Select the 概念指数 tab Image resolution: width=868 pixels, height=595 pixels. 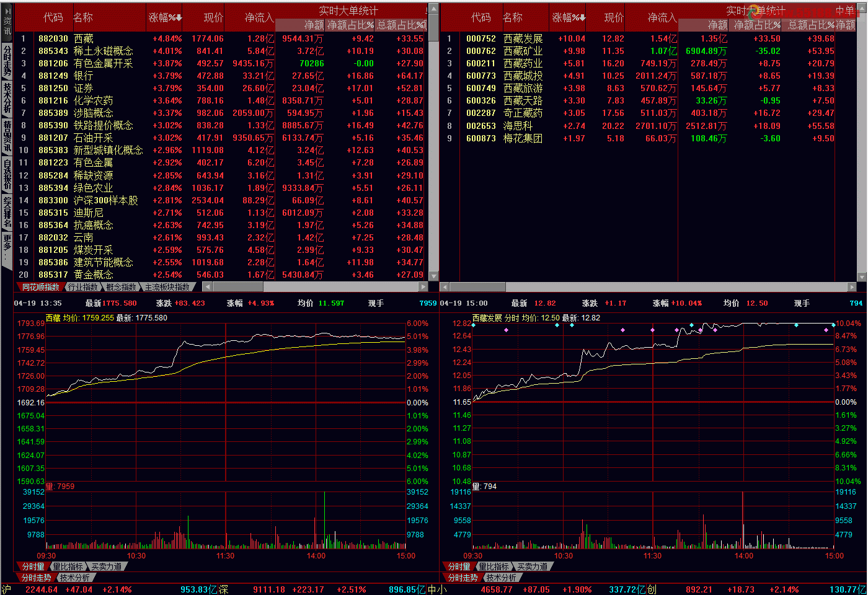click(121, 287)
